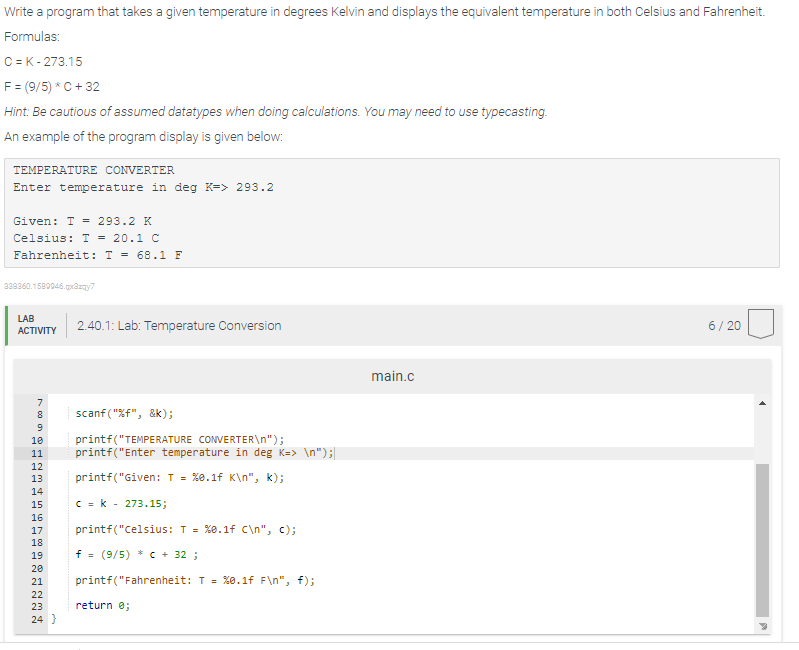The height and width of the screenshot is (650, 799).
Task: Click the example output line Fahrenheit: T = 68.1 F
Action: [98, 255]
